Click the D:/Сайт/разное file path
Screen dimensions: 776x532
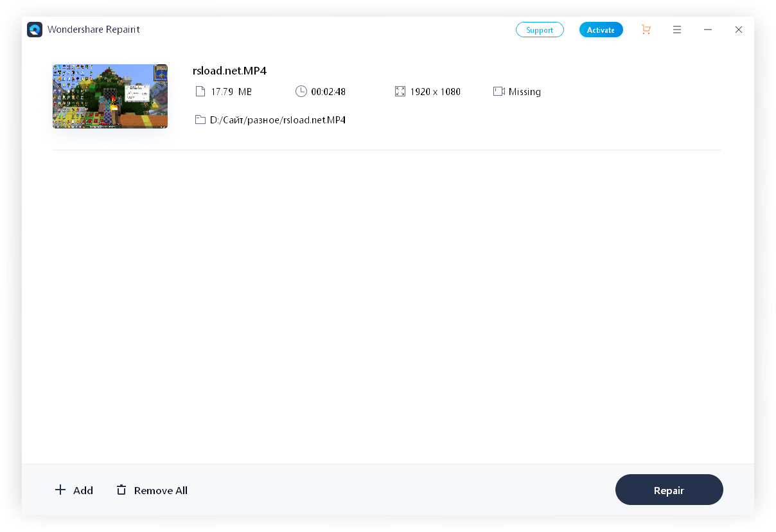point(276,120)
